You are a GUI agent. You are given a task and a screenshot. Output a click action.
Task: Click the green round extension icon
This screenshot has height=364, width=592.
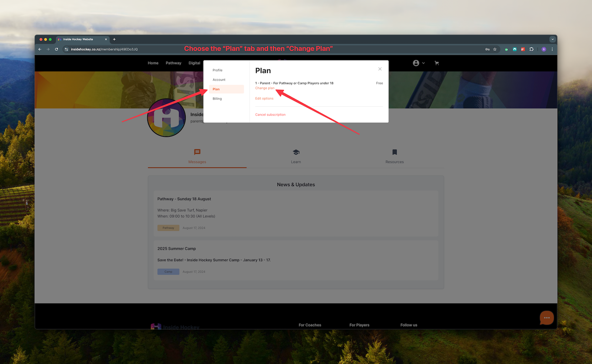point(507,49)
